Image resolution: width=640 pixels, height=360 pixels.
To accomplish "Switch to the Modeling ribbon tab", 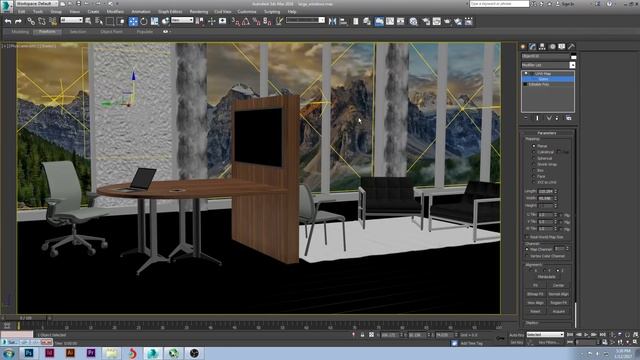I will click(20, 32).
